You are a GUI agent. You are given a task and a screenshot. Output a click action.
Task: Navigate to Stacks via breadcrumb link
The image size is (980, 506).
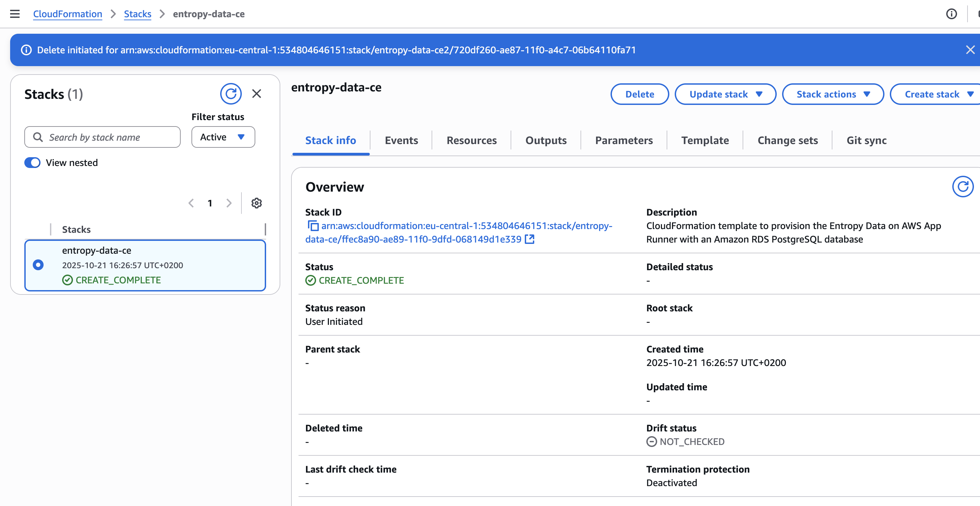(137, 14)
